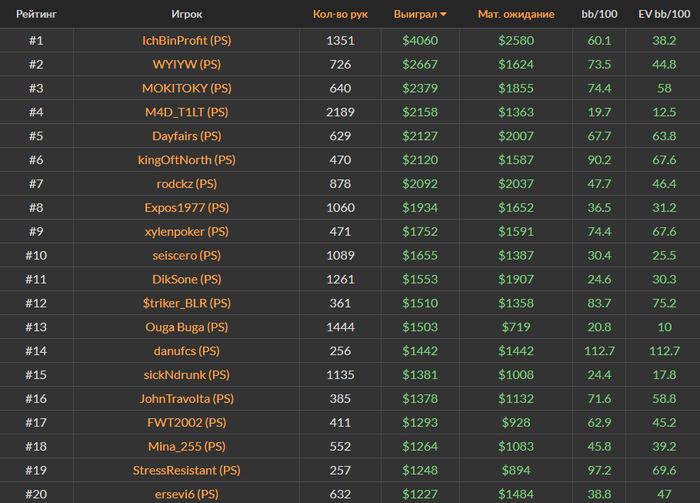This screenshot has width=700, height=503.
Task: Open StressResistant (PS) player link
Action: [186, 470]
